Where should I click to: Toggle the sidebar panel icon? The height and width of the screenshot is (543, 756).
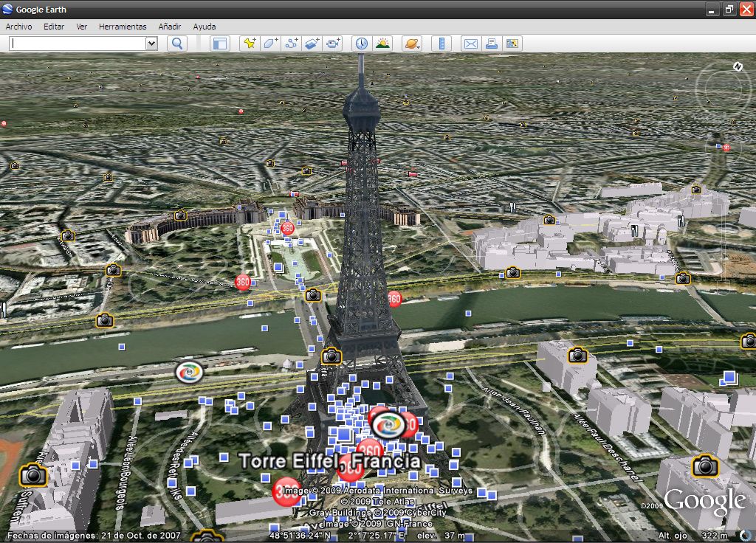(220, 44)
